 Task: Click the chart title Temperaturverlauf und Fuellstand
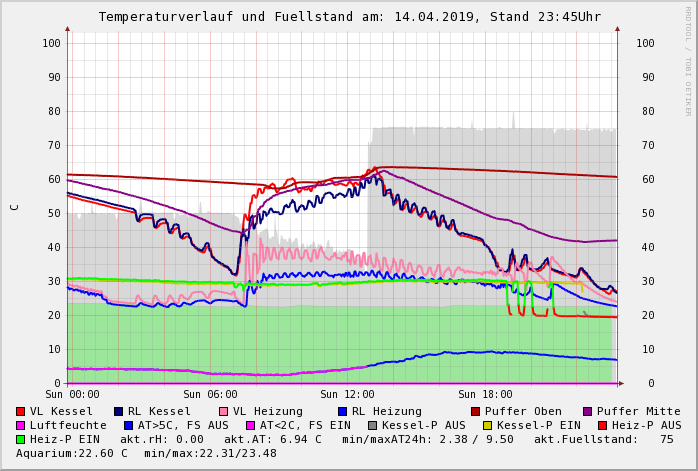pyautogui.click(x=349, y=17)
